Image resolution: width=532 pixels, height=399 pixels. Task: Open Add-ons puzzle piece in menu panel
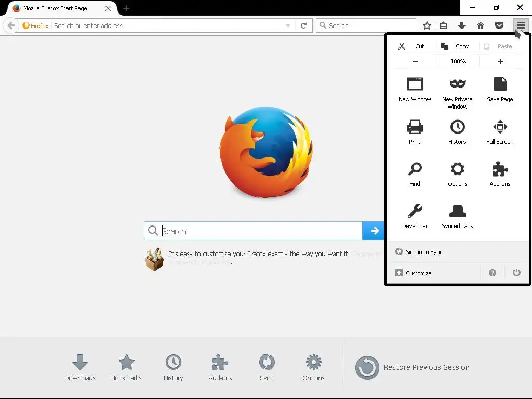pyautogui.click(x=500, y=175)
